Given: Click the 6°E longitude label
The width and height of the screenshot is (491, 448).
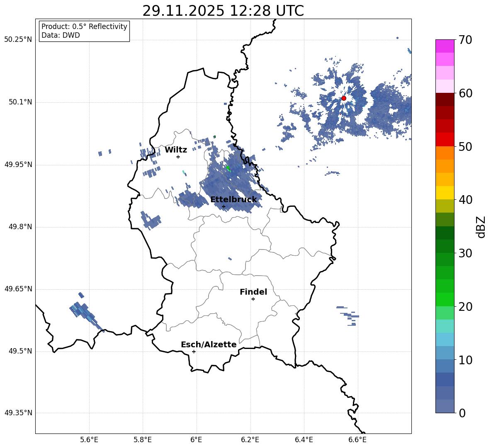Looking at the screenshot, I should coord(196,440).
